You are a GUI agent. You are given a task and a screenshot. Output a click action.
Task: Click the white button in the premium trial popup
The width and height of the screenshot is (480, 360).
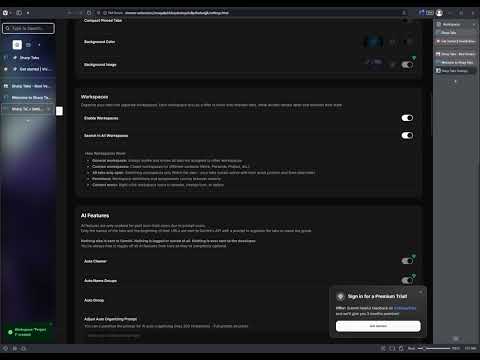tap(378, 326)
